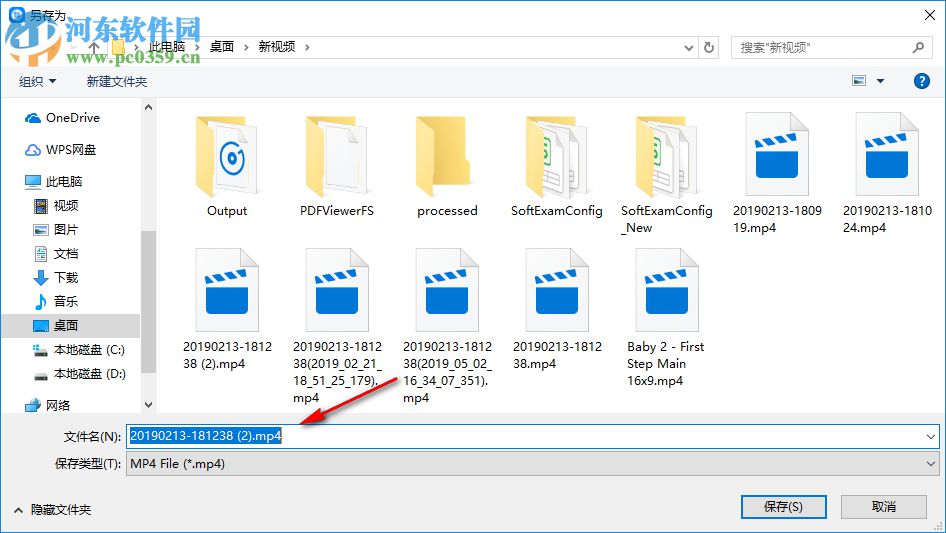Screen dimensions: 946x533
Task: Click the refresh icon beside address bar
Action: 709,47
